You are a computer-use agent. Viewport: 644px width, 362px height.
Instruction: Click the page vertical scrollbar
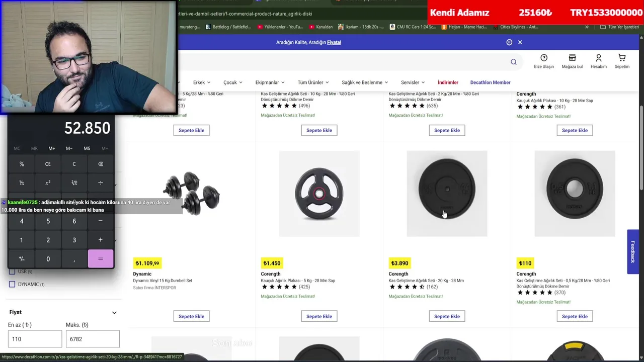tap(641, 148)
